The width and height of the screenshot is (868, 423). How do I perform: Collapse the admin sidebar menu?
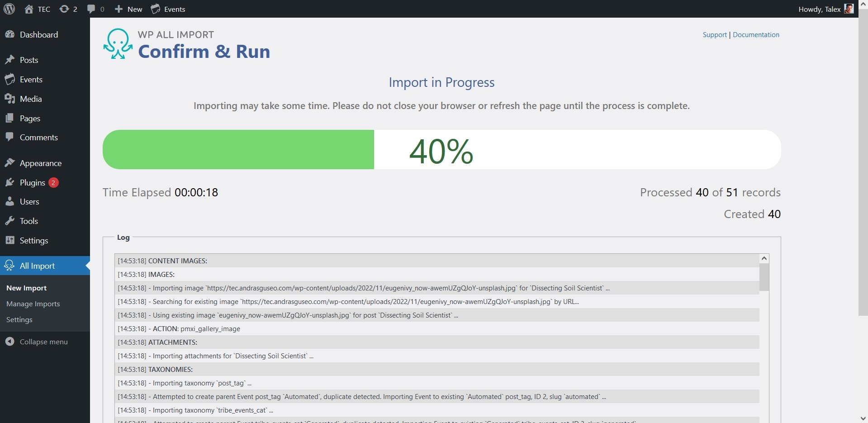43,342
